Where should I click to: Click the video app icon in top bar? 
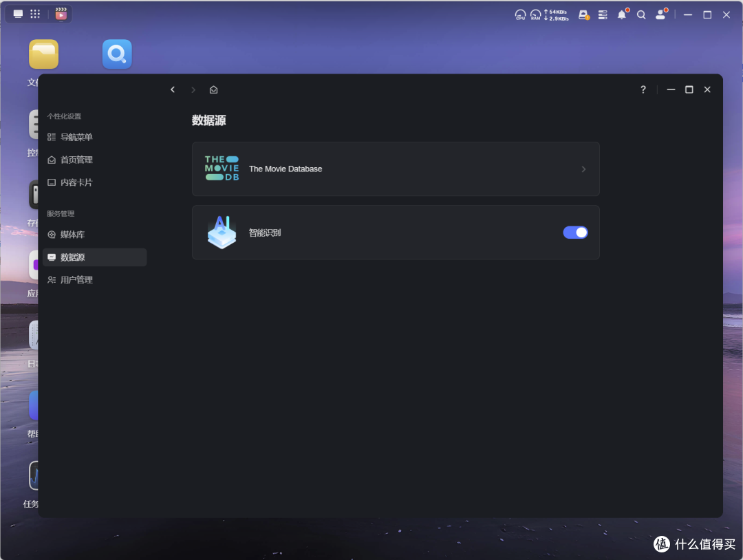[x=61, y=14]
